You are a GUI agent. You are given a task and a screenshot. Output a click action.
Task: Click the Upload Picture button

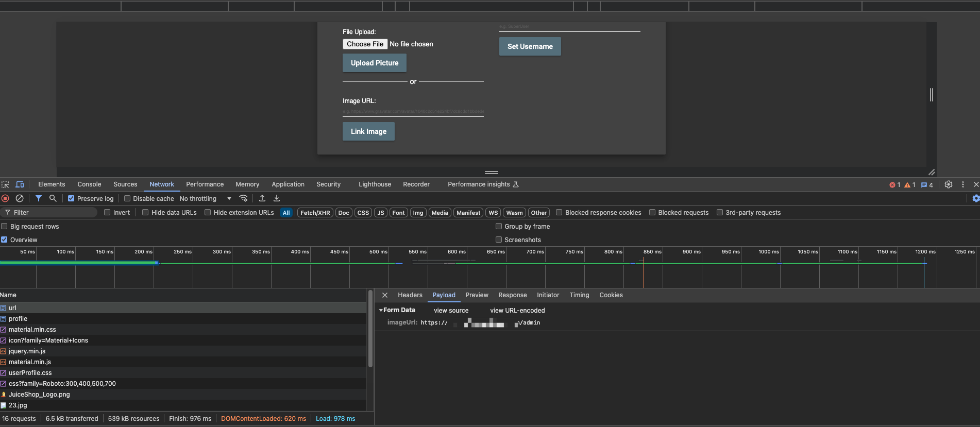point(375,63)
